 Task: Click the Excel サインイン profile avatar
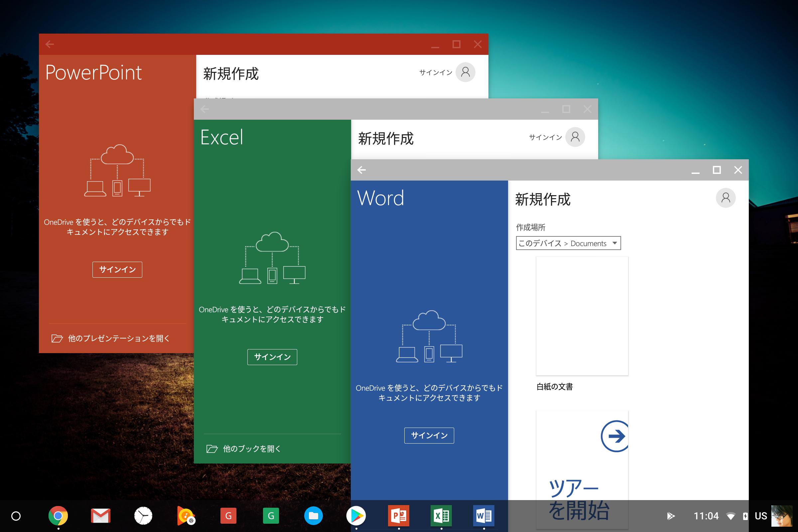[575, 137]
